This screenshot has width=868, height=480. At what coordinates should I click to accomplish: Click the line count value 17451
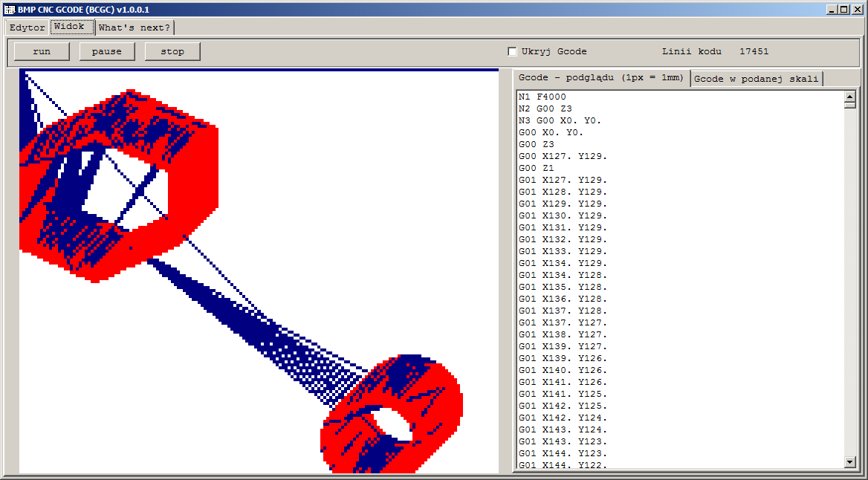[x=754, y=51]
